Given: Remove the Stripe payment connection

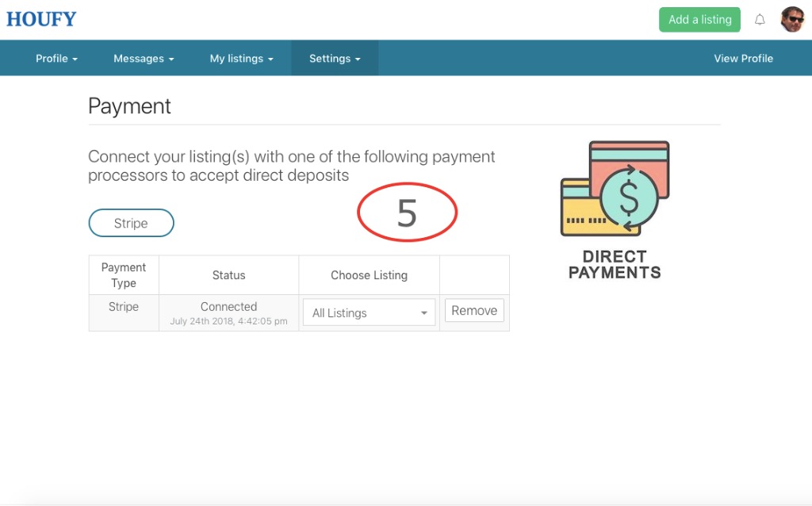Looking at the screenshot, I should 474,310.
